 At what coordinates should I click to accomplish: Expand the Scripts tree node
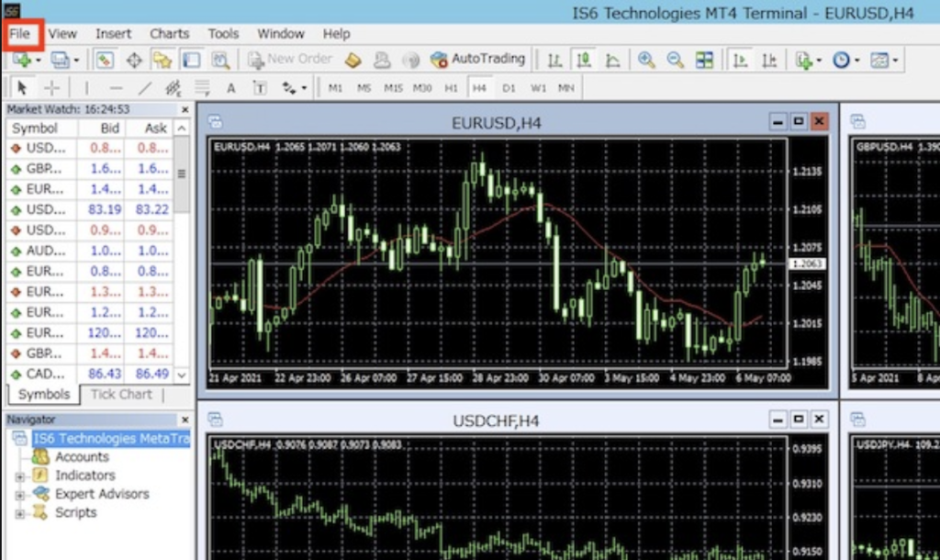(x=20, y=514)
